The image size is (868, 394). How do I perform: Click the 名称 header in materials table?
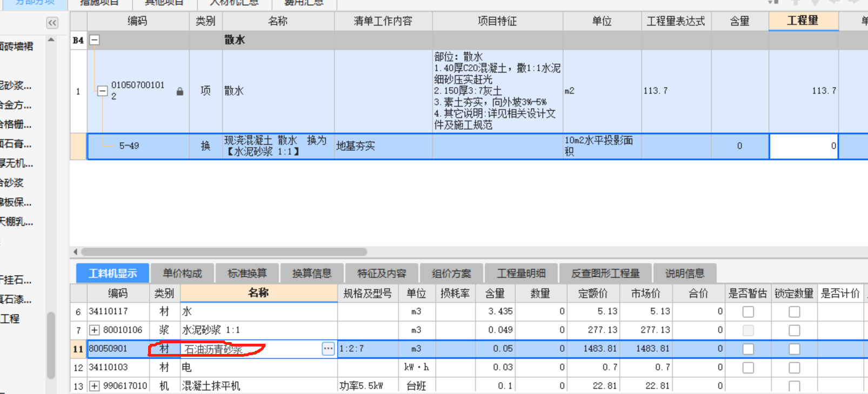pyautogui.click(x=258, y=293)
